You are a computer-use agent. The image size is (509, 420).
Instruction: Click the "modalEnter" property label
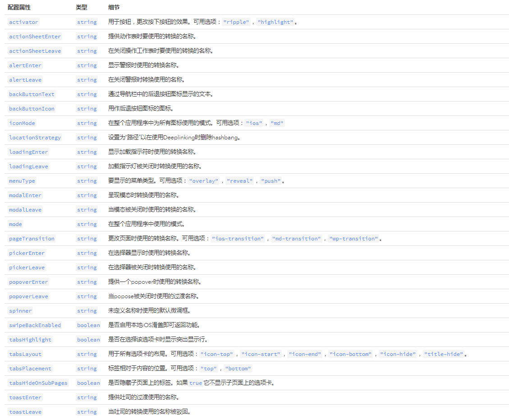tap(25, 195)
